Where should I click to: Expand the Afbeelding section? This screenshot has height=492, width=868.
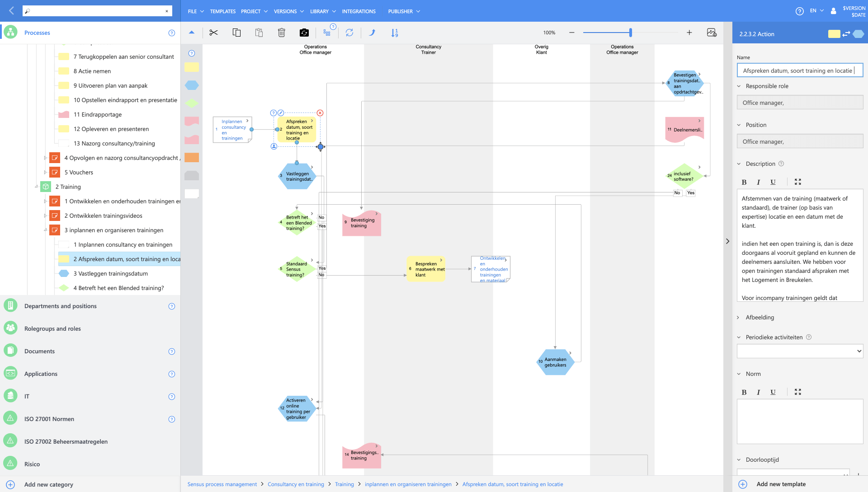739,317
